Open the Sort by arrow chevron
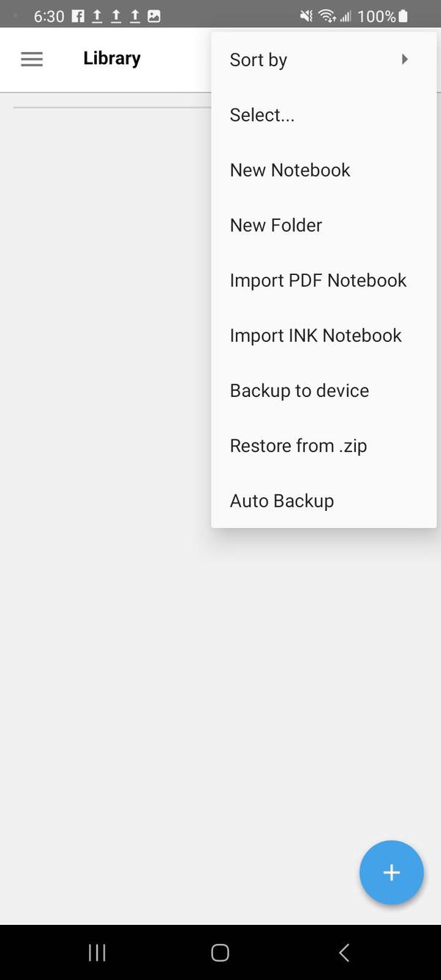This screenshot has width=441, height=980. tap(405, 60)
